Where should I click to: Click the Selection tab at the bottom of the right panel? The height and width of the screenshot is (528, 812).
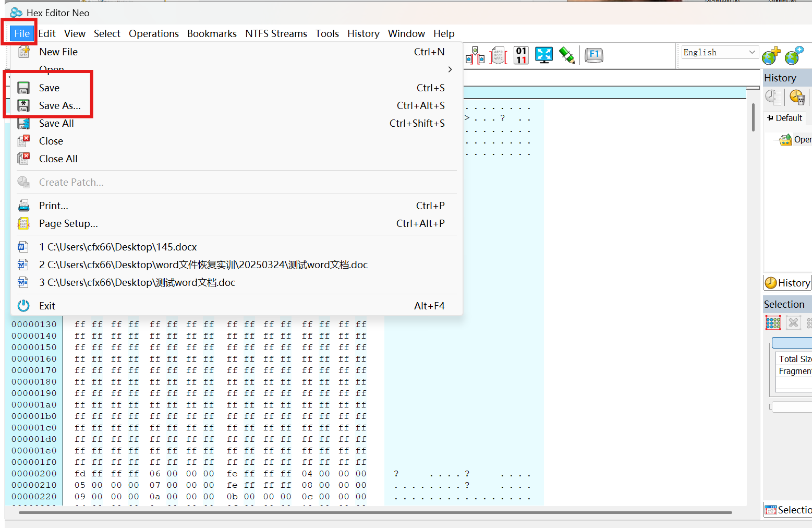coord(788,510)
